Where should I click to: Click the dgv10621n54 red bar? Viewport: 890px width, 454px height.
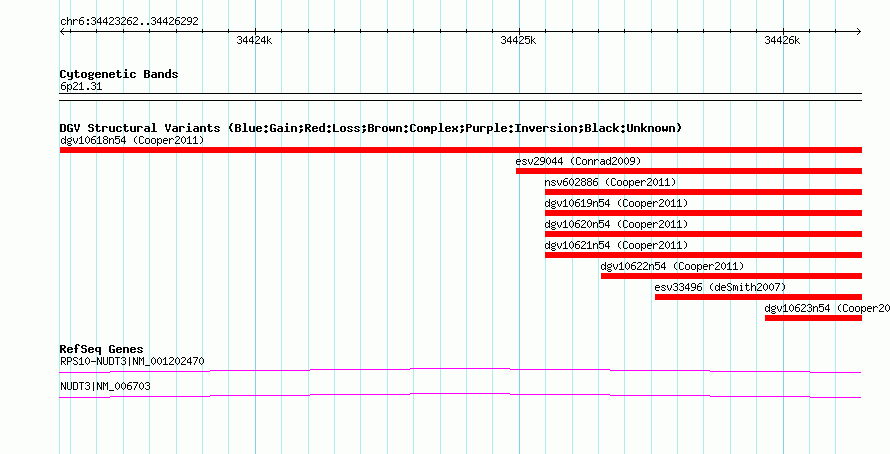[703, 255]
